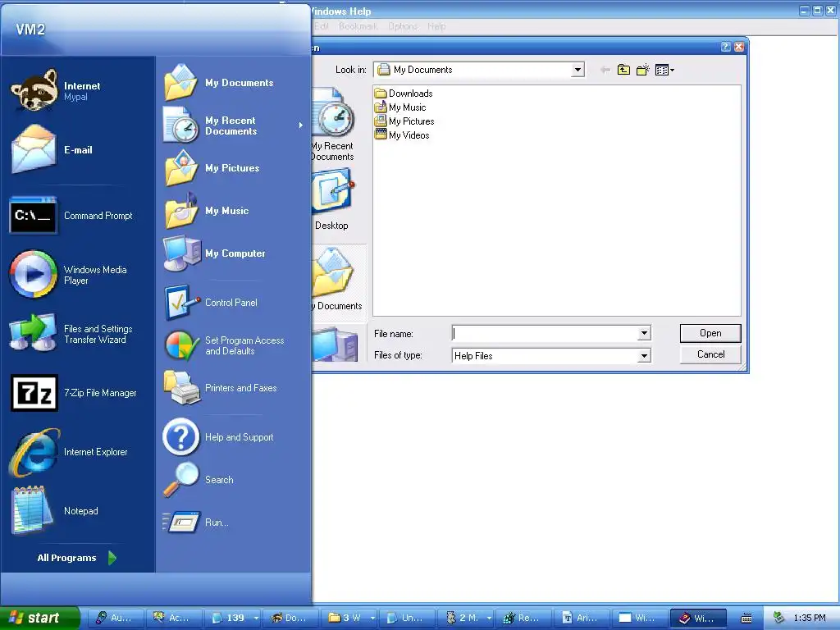
Task: Click the Cancel button
Action: click(710, 354)
